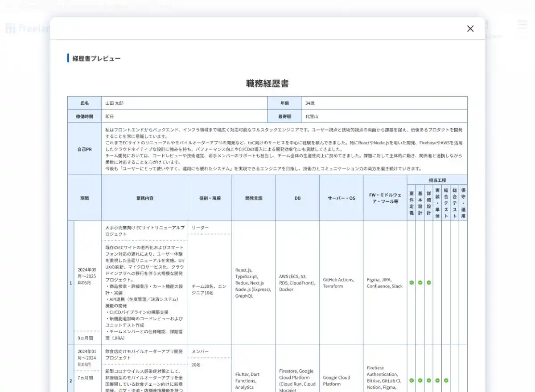Click project 2's 要件定義 green check mark

[412, 380]
